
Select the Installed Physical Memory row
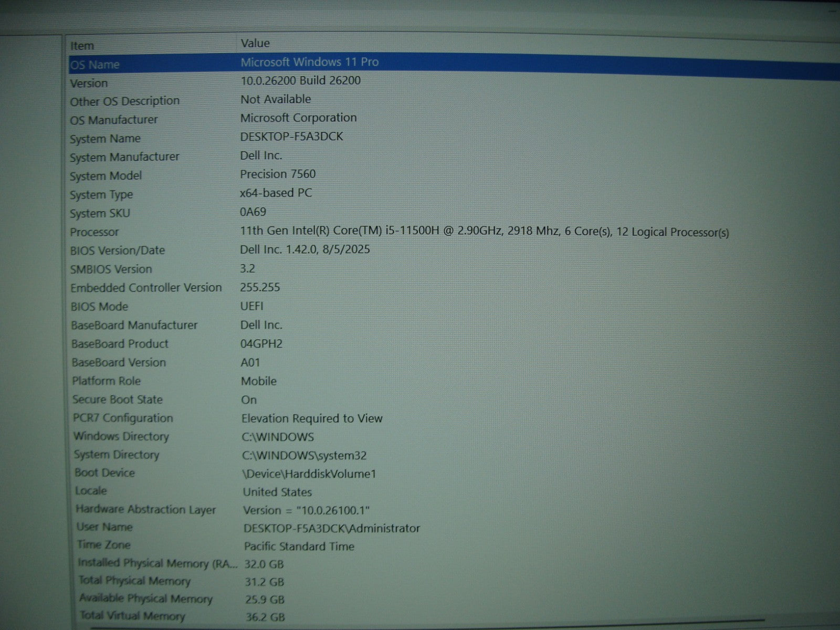157,563
